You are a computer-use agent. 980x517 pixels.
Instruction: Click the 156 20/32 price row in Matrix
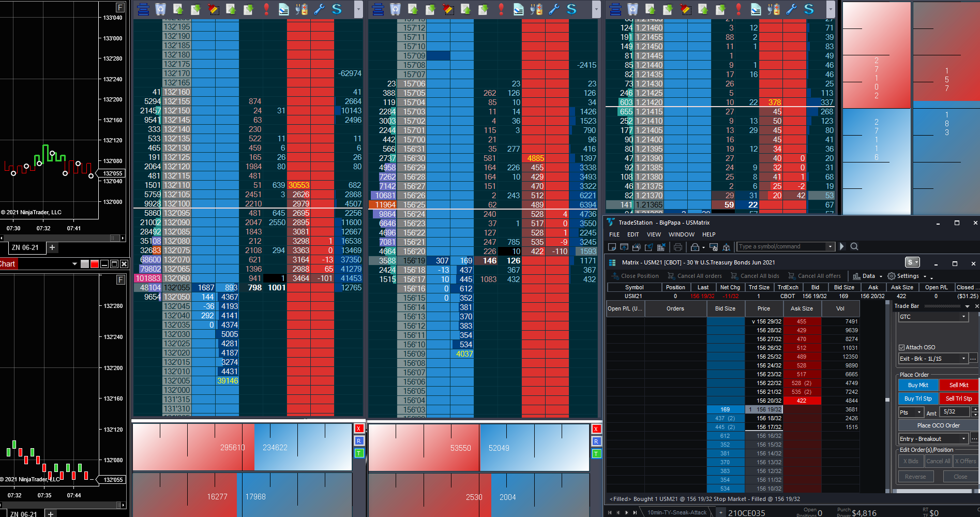tap(764, 401)
